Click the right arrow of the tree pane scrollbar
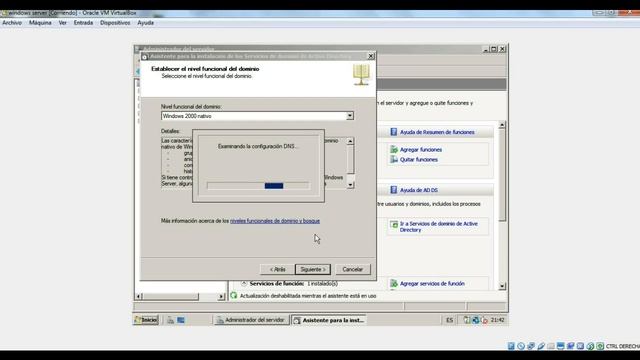This screenshot has width=640, height=360. [x=221, y=297]
